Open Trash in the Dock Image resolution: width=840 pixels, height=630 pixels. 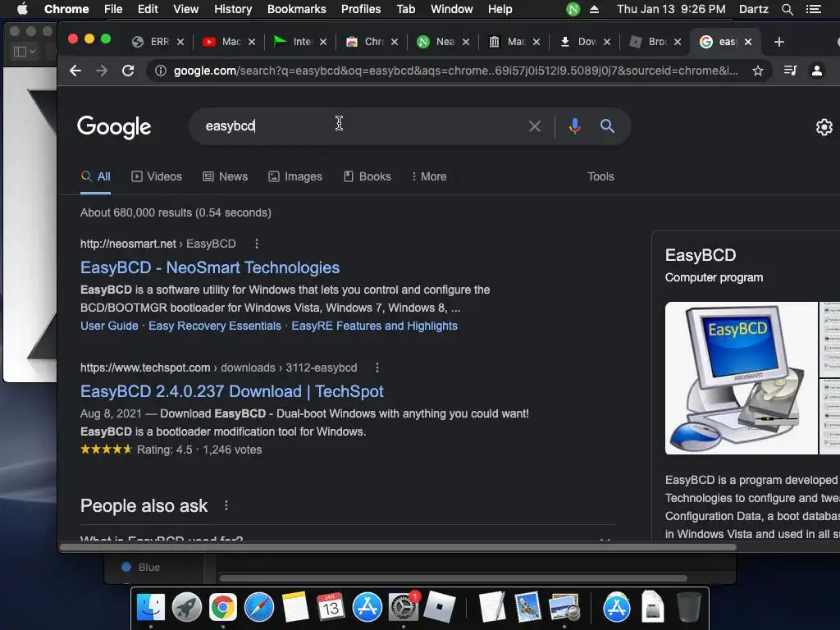[x=688, y=607]
